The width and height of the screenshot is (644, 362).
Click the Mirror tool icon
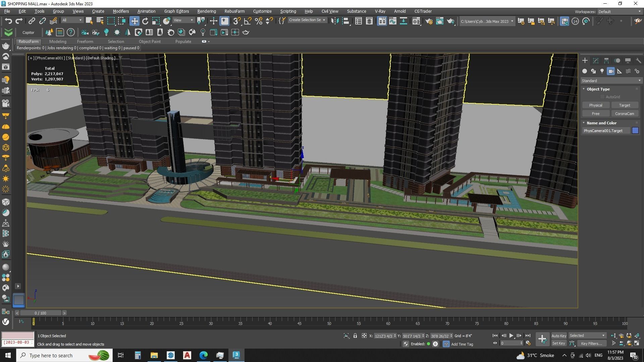pyautogui.click(x=334, y=21)
